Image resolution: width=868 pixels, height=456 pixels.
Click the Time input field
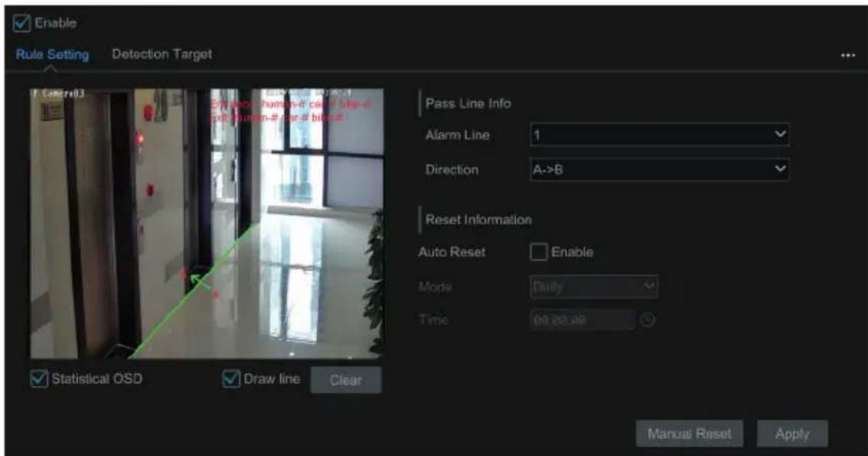582,320
